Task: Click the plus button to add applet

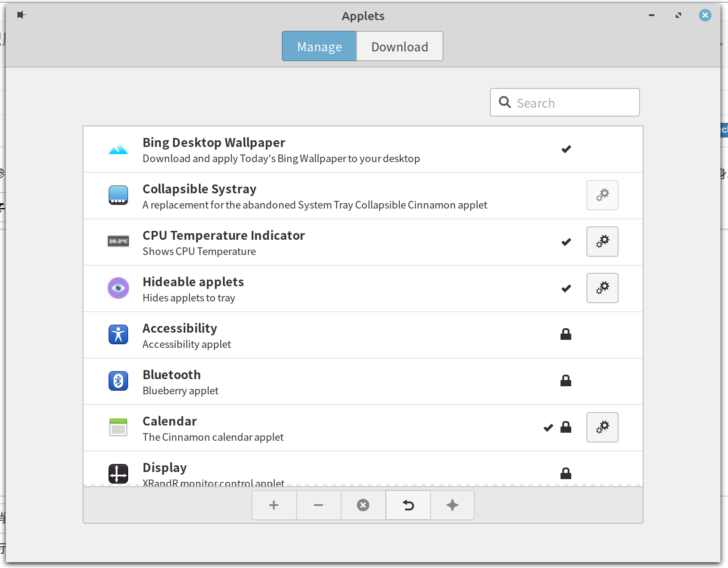Action: coord(274,505)
